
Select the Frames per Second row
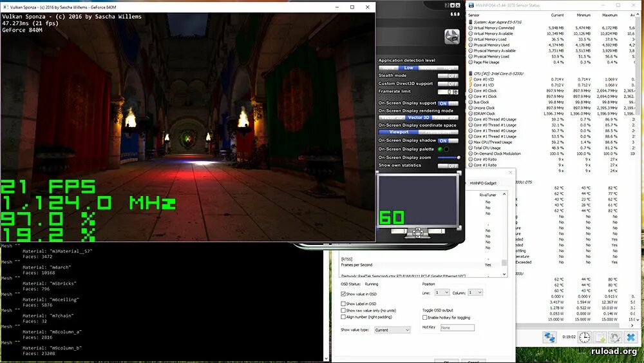click(421, 265)
